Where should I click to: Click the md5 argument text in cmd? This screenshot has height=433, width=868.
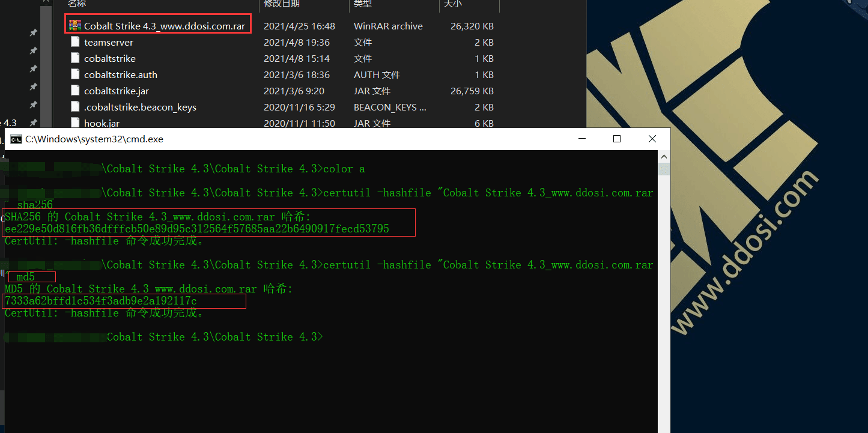coord(26,277)
